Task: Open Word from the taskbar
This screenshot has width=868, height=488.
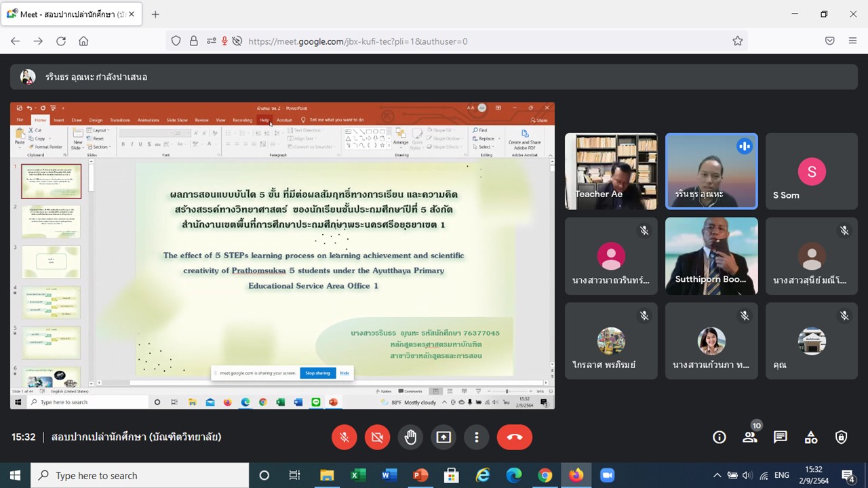Action: point(389,475)
